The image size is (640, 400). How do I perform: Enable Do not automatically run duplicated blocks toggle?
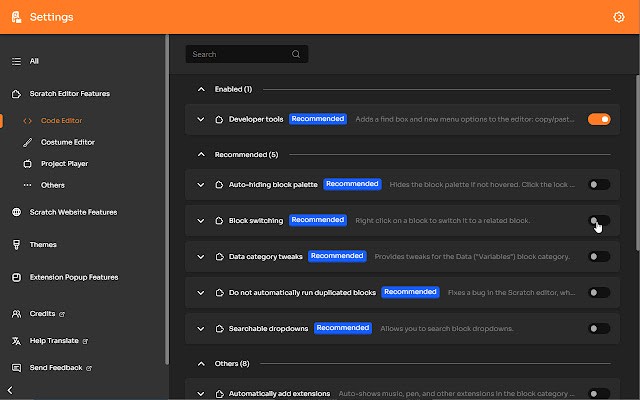tap(599, 292)
